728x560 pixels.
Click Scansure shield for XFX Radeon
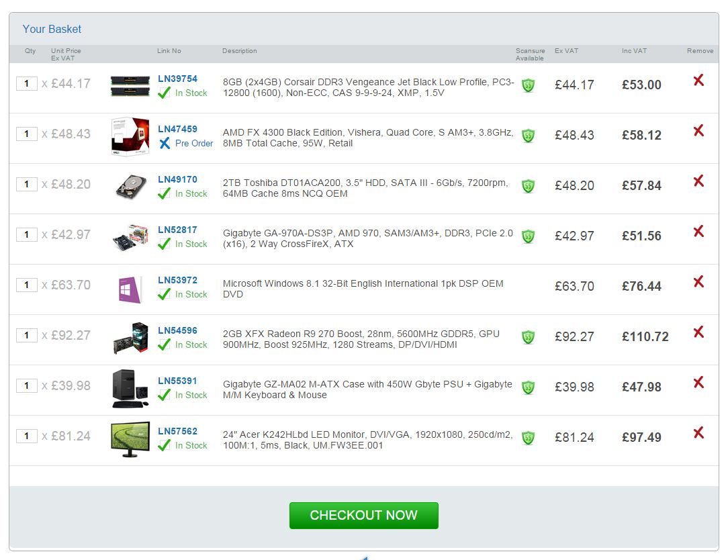(528, 337)
